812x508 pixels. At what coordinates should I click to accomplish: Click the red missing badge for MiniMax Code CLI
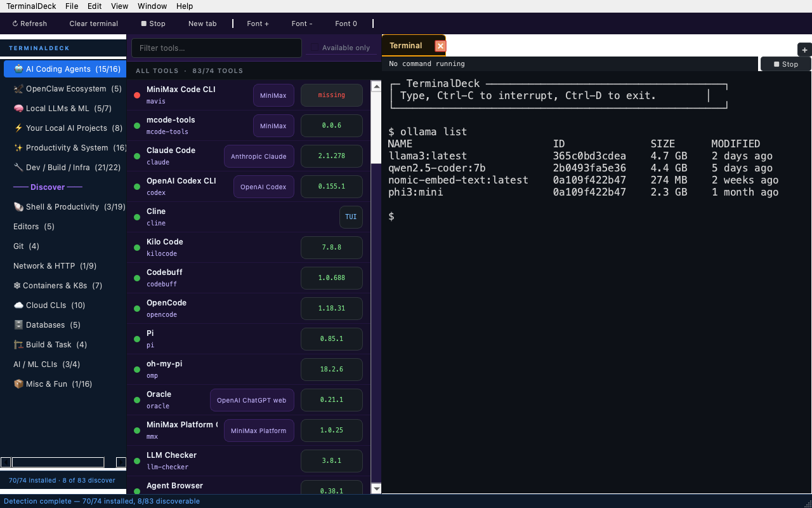[332, 95]
